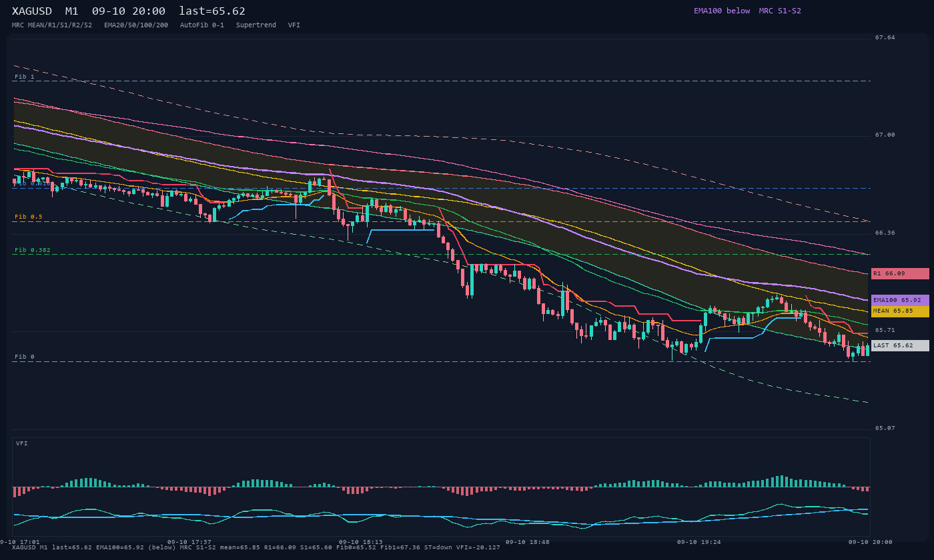Click the red 'R1 66.09' price tag
Viewport: 934px width, 560px height.
pyautogui.click(x=900, y=273)
